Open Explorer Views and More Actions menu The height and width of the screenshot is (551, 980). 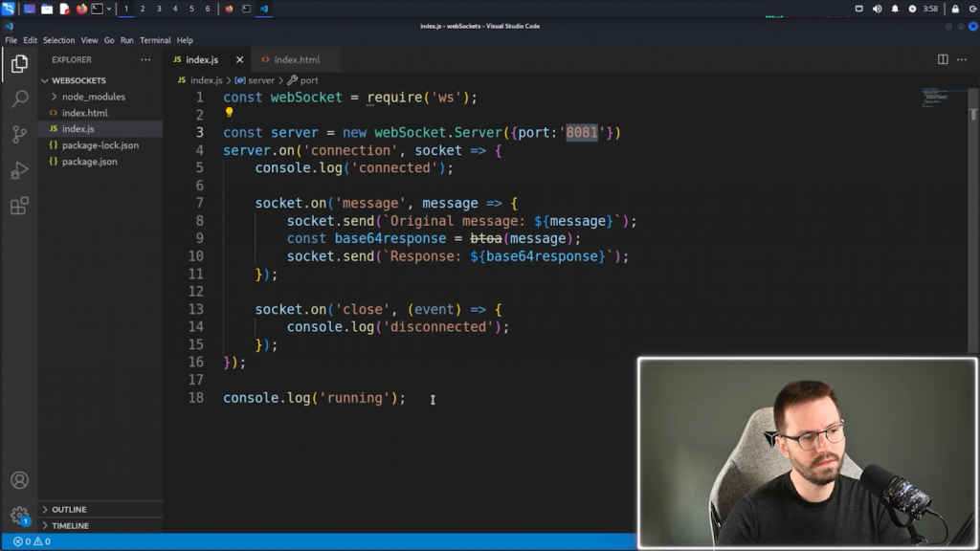tap(145, 59)
